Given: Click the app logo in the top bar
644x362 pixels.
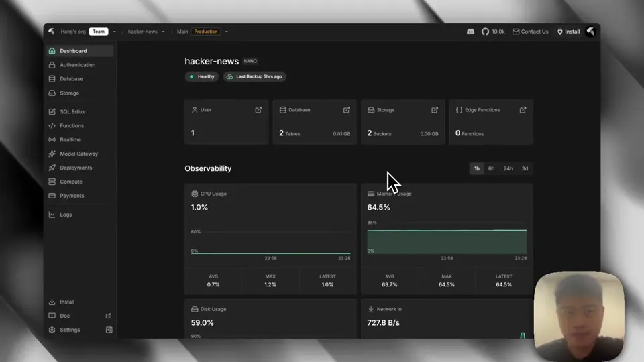Looking at the screenshot, I should coord(52,32).
